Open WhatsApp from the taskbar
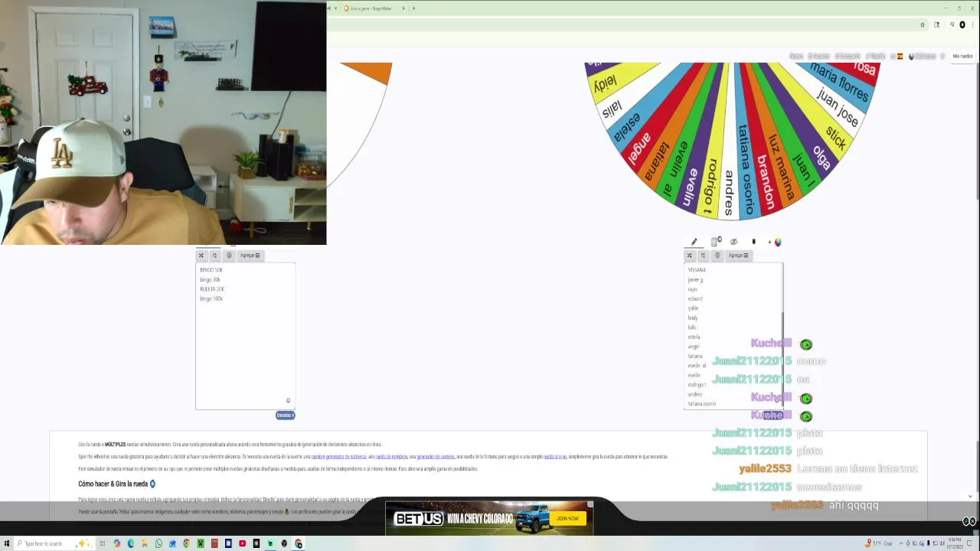This screenshot has height=551, width=980. click(158, 543)
